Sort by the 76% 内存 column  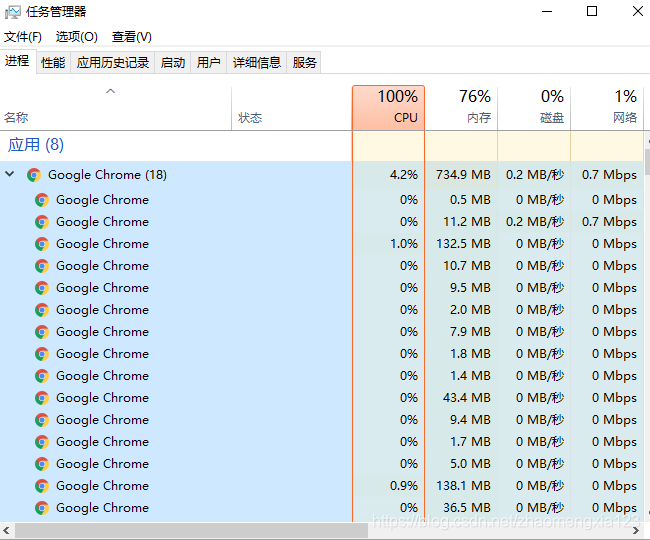tap(461, 108)
